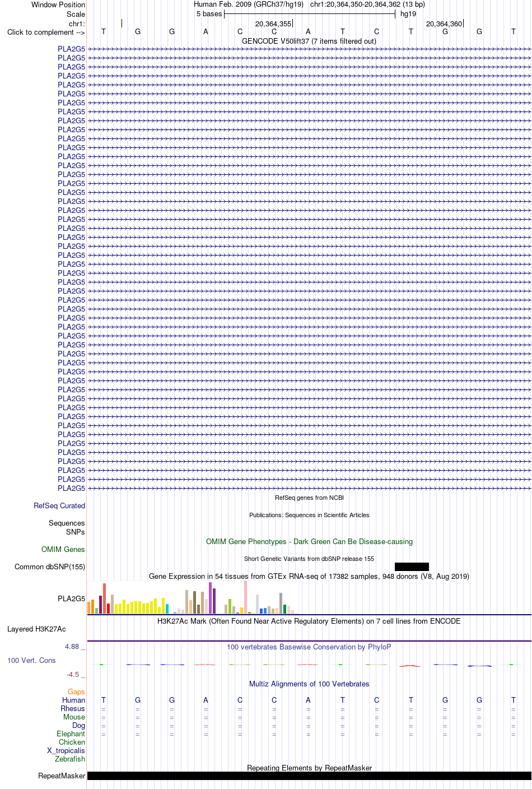Click the '5 bases' scale text
Viewport: 532px width, 789px height.
[x=209, y=14]
